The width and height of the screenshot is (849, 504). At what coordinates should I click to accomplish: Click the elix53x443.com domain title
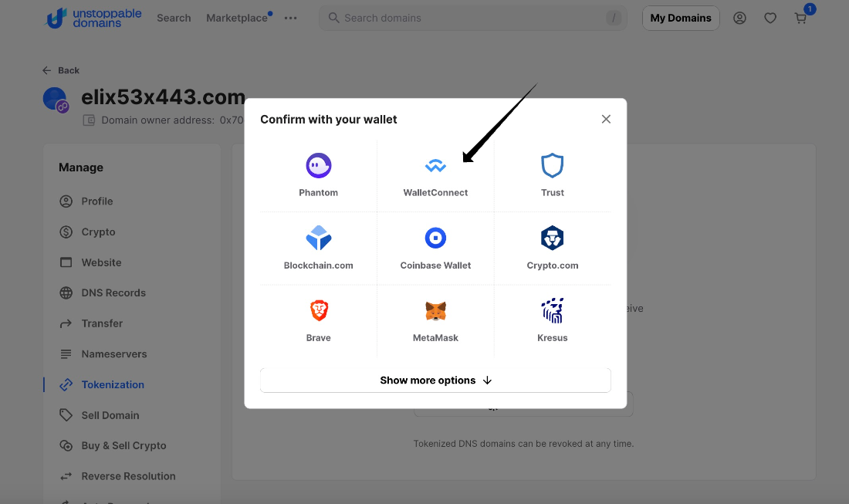pyautogui.click(x=163, y=97)
